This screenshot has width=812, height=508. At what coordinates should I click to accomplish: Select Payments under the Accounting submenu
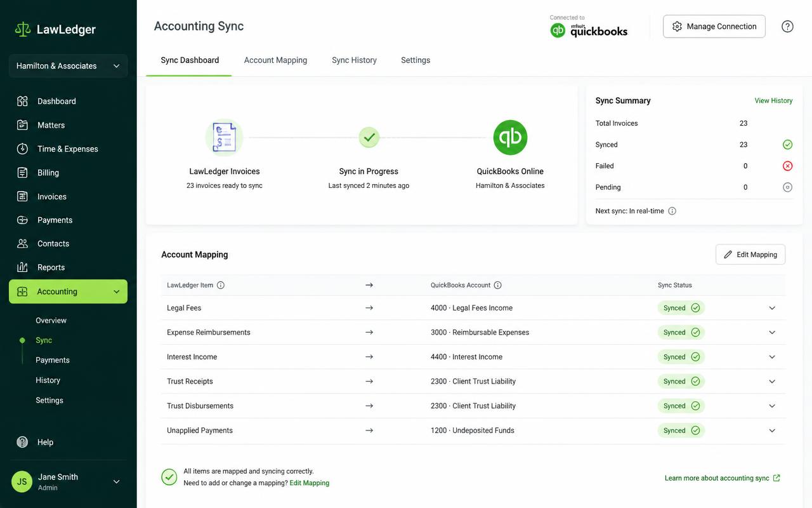[53, 360]
